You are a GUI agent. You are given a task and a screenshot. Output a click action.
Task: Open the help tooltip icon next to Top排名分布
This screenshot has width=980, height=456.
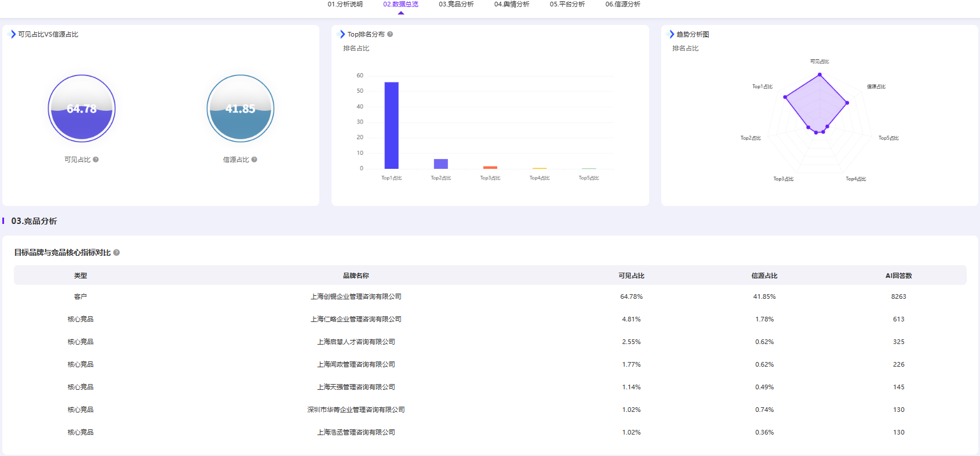point(390,34)
